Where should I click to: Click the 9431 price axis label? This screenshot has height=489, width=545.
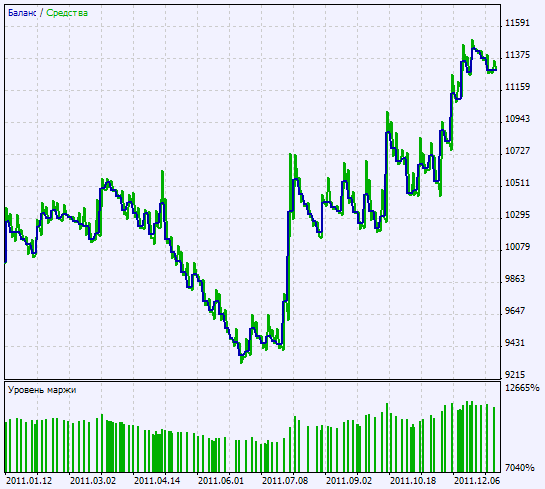[514, 343]
